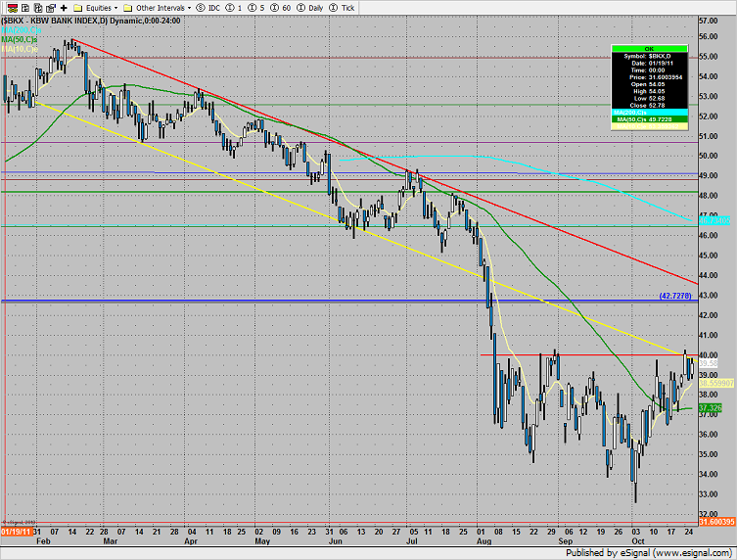Click the Close 52.78 row
The height and width of the screenshot is (560, 737).
coord(649,106)
